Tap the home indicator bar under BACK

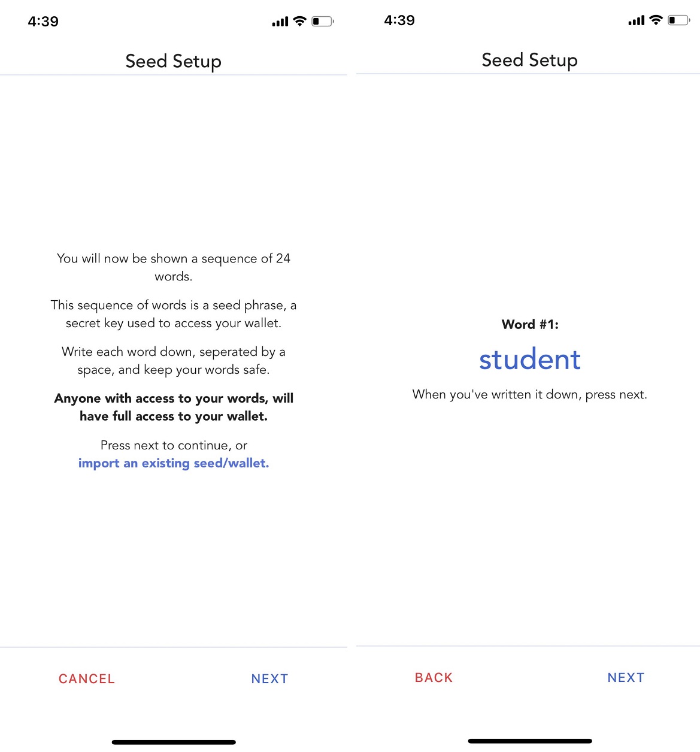(530, 741)
